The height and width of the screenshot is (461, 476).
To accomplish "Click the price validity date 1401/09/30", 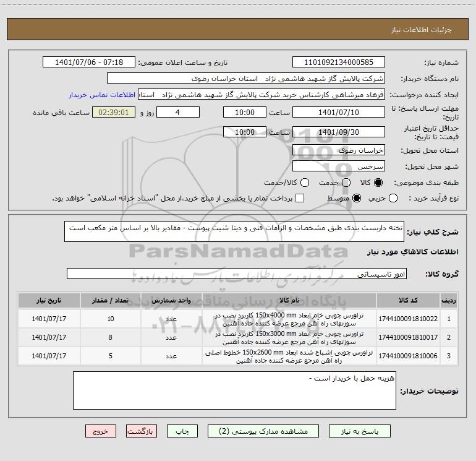I will pyautogui.click(x=339, y=132).
